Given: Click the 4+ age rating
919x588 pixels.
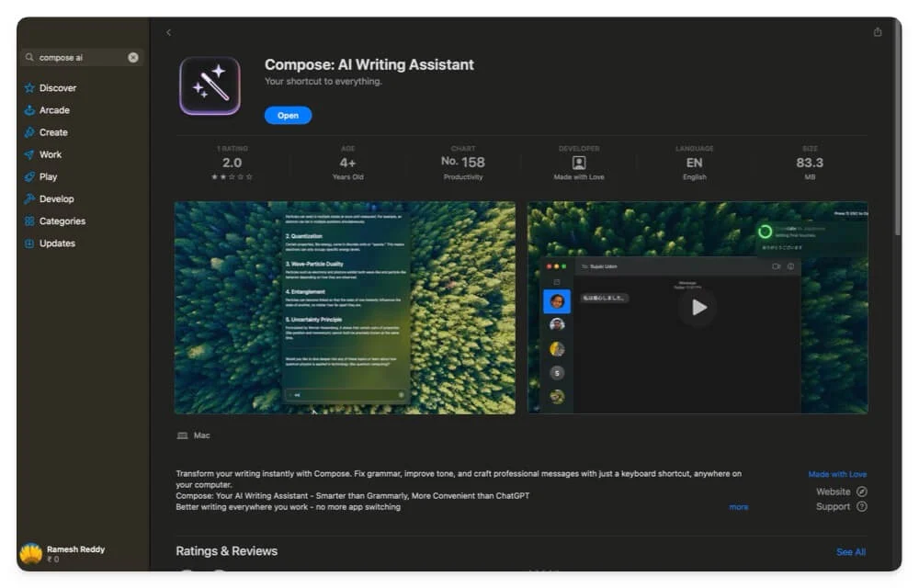Looking at the screenshot, I should (x=347, y=163).
